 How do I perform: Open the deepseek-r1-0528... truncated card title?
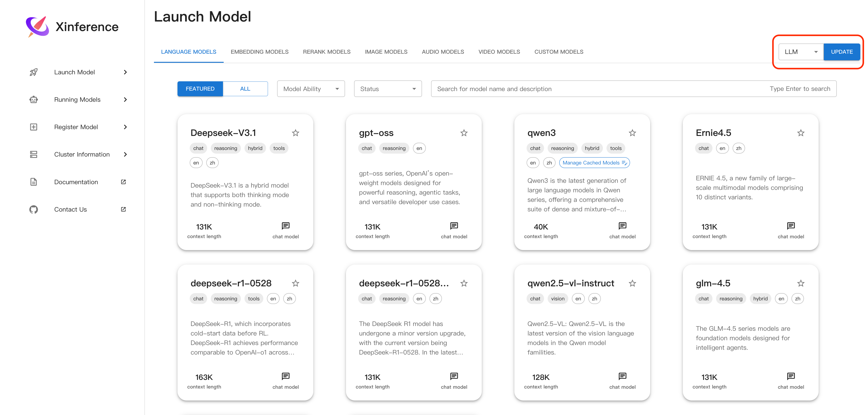pyautogui.click(x=404, y=283)
